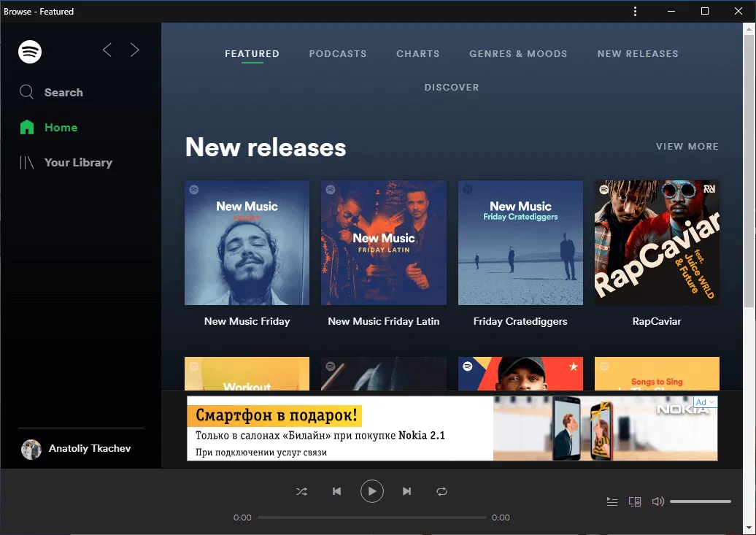Expand navigation with forward arrow
Viewport: 756px width, 535px height.
click(134, 50)
